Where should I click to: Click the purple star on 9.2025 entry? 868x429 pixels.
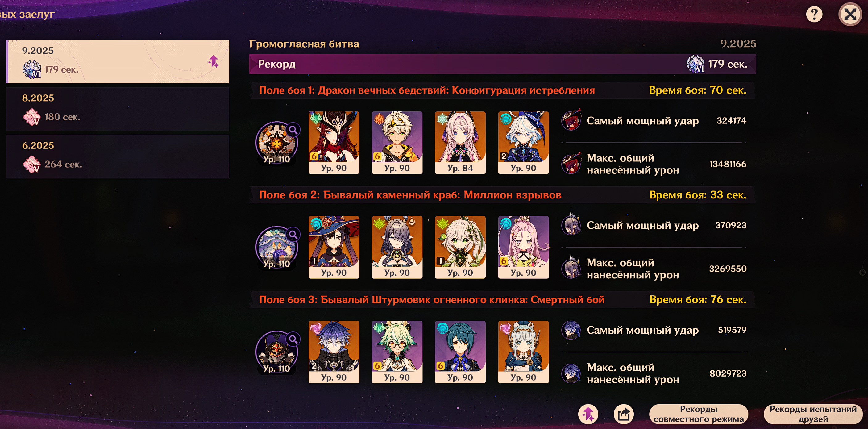(x=214, y=61)
